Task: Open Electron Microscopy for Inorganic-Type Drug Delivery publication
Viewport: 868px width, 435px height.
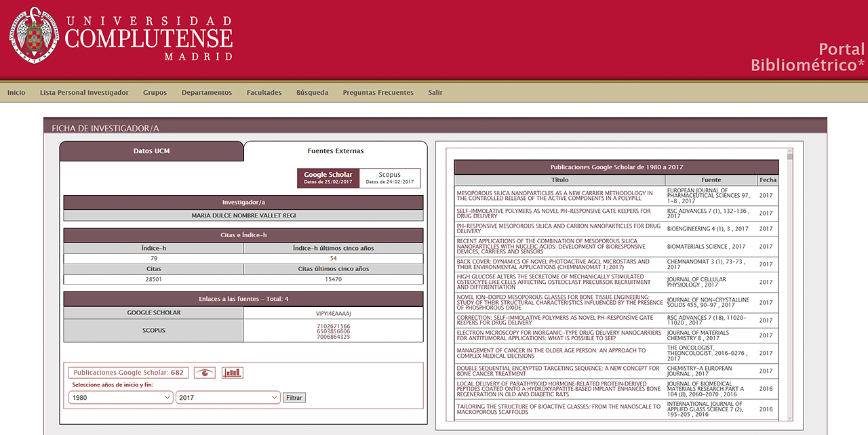Action: click(559, 335)
